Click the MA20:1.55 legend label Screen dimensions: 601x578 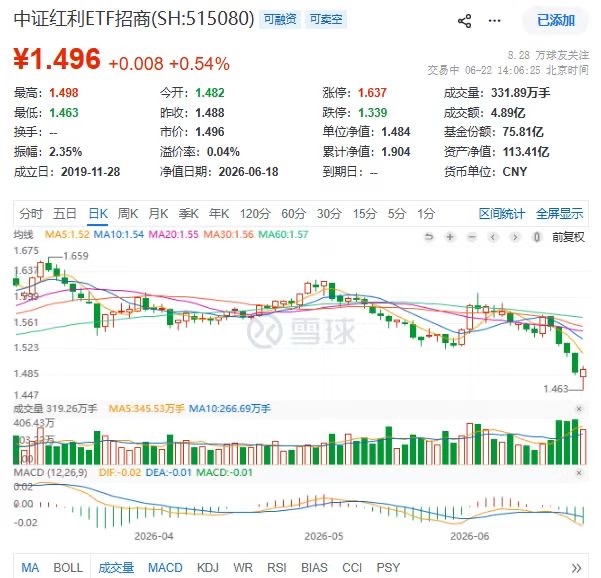(174, 234)
